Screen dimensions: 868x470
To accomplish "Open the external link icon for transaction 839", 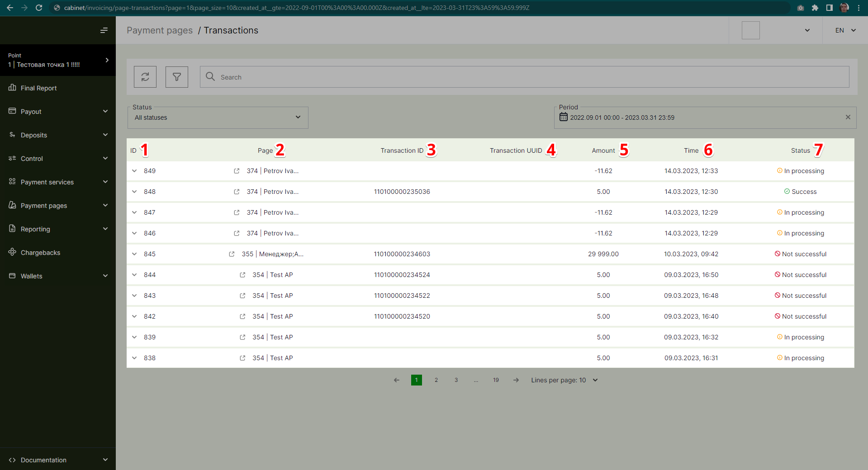I will [242, 337].
